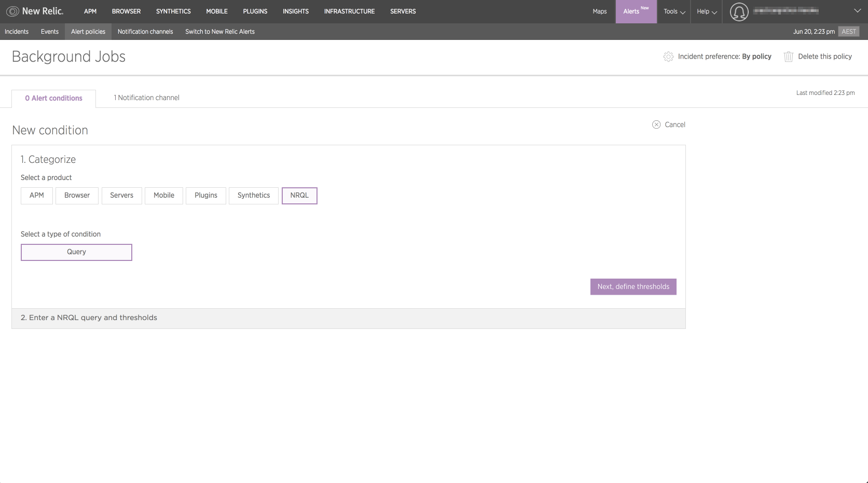
Task: Change Incident preference: By policy
Action: pos(725,57)
